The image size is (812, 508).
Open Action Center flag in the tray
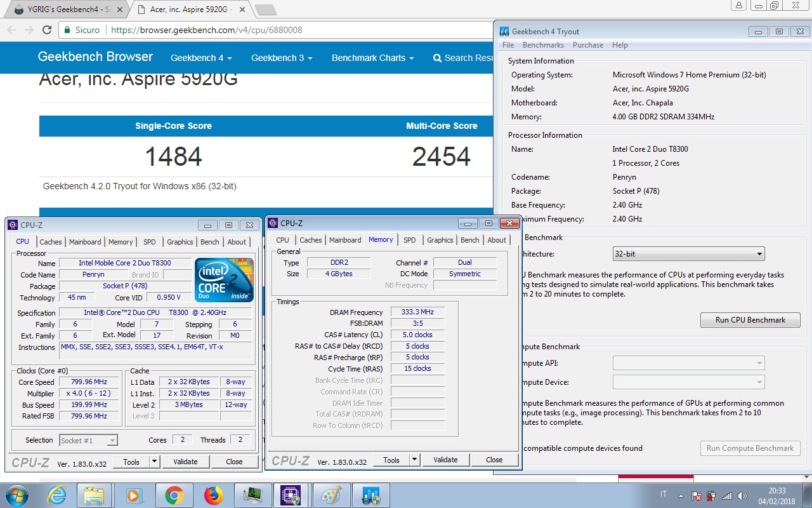click(x=697, y=496)
